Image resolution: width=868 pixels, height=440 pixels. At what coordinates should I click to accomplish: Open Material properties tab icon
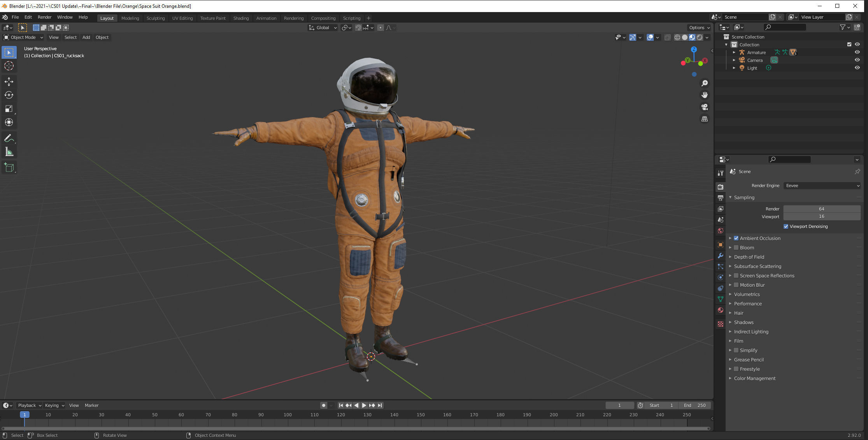point(721,310)
